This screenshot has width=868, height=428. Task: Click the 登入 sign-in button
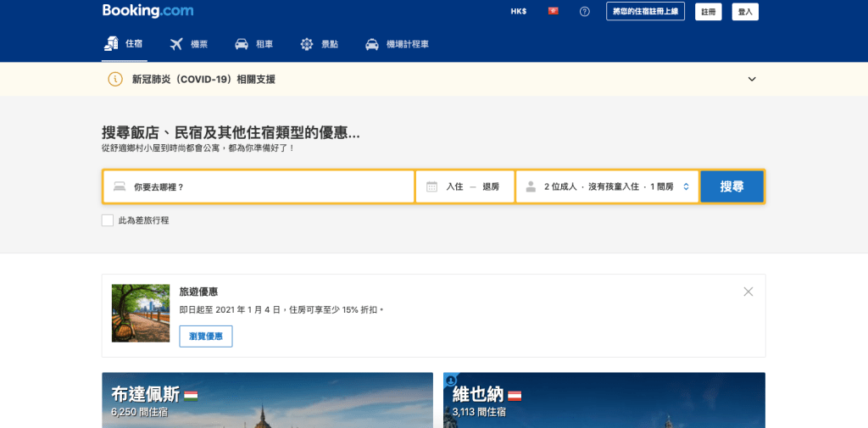click(x=745, y=12)
